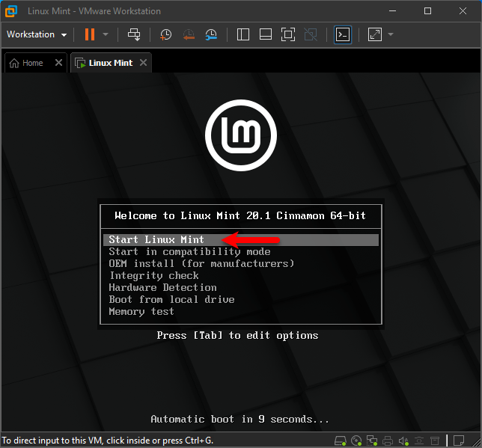Select OEM install (for manufacturers)

(201, 263)
